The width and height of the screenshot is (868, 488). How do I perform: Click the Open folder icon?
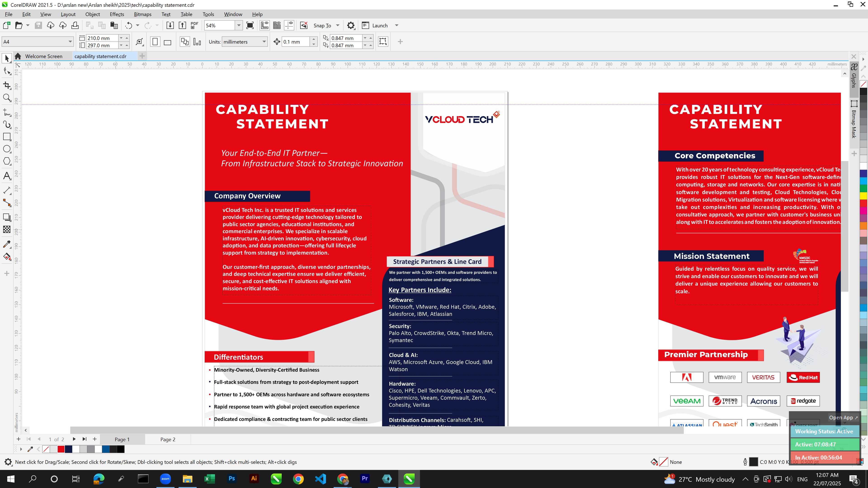coord(19,25)
